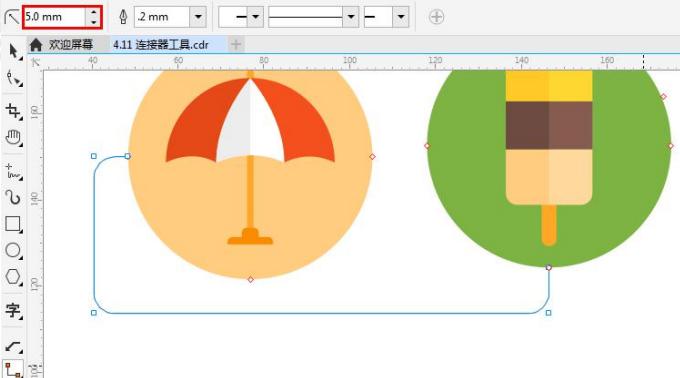Click the orange circle bottom anchor point
680x378 pixels.
[x=251, y=280]
